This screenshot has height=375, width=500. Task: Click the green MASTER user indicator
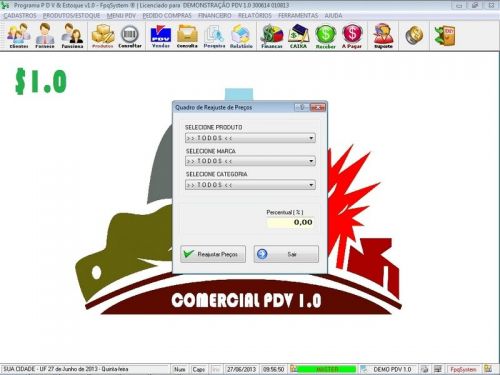pyautogui.click(x=327, y=369)
